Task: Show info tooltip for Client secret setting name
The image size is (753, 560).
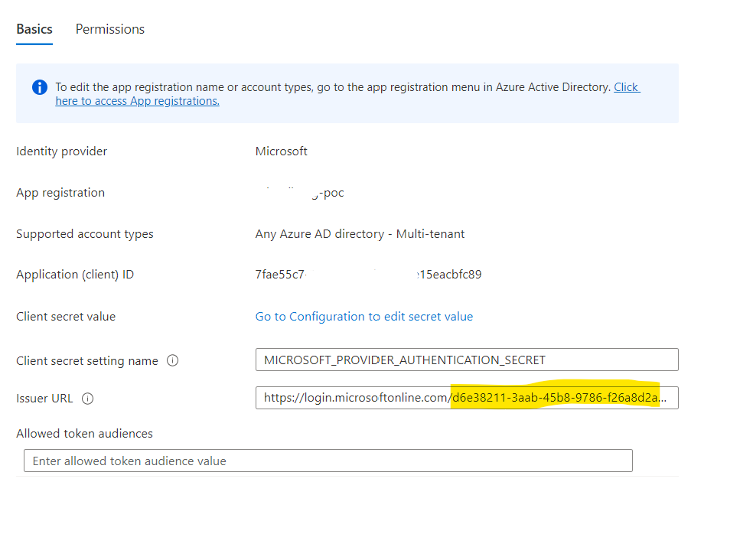Action: pyautogui.click(x=172, y=360)
